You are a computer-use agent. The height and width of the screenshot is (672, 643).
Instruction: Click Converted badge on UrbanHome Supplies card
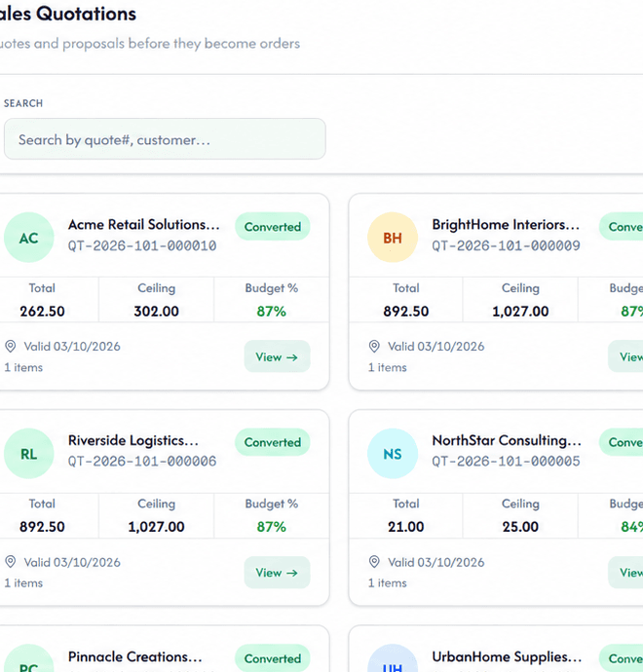[622, 657]
